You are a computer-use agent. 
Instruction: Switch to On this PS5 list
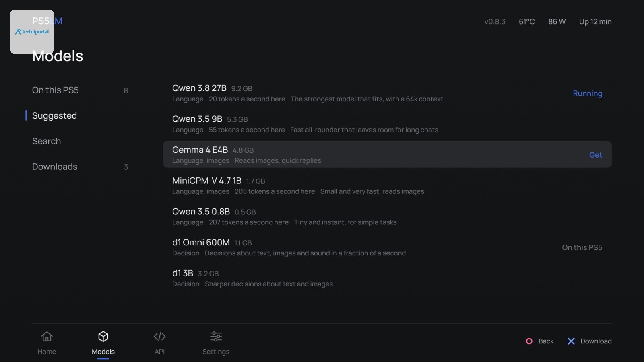80,90
